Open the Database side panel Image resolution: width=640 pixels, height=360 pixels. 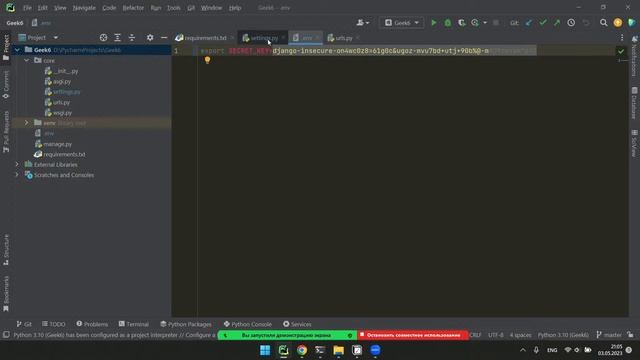coord(634,103)
